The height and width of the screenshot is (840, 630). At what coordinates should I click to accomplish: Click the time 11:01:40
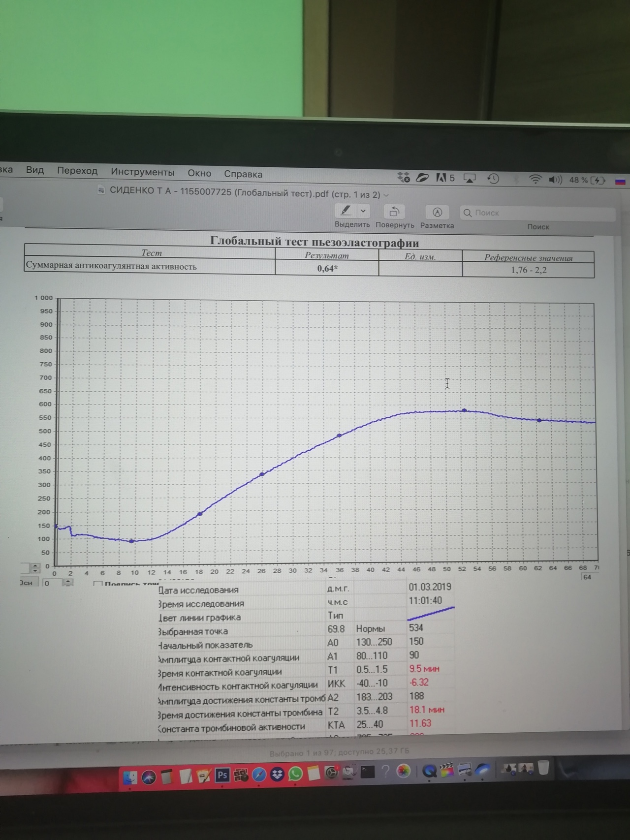point(425,600)
